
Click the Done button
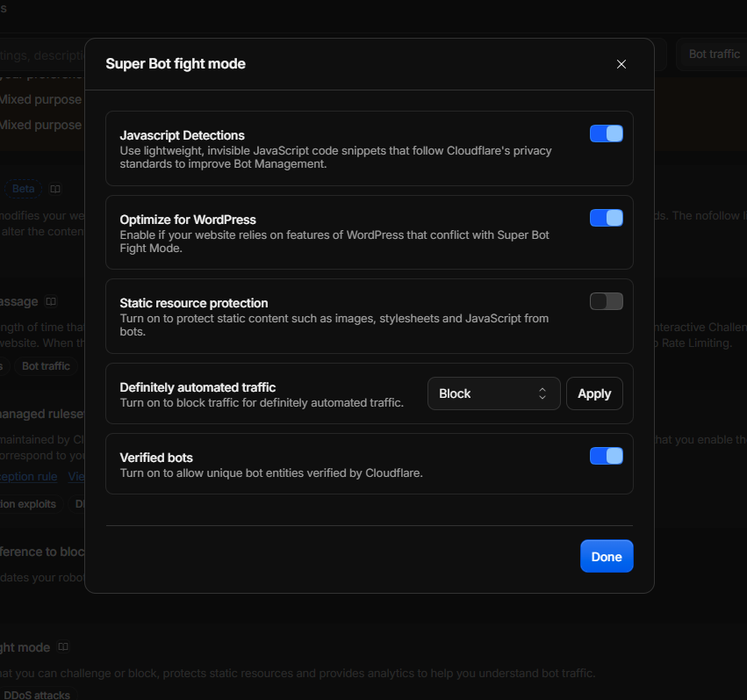607,556
